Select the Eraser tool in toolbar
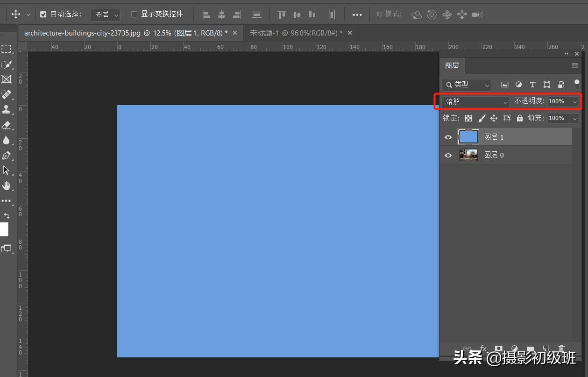The height and width of the screenshot is (377, 588). click(6, 125)
